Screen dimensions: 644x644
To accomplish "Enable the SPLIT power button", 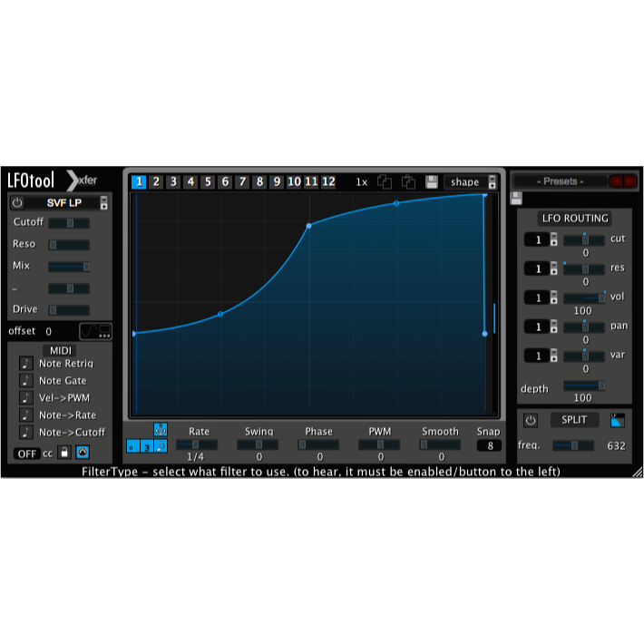I will point(531,421).
